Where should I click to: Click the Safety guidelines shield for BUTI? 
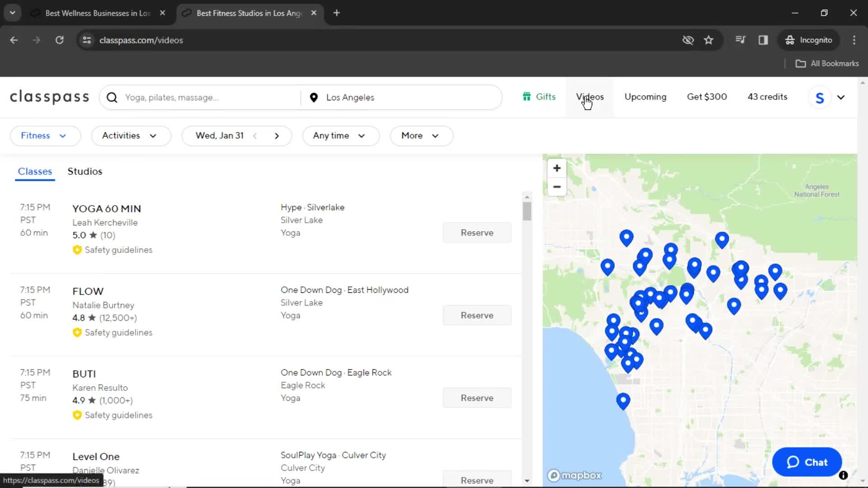tap(77, 415)
